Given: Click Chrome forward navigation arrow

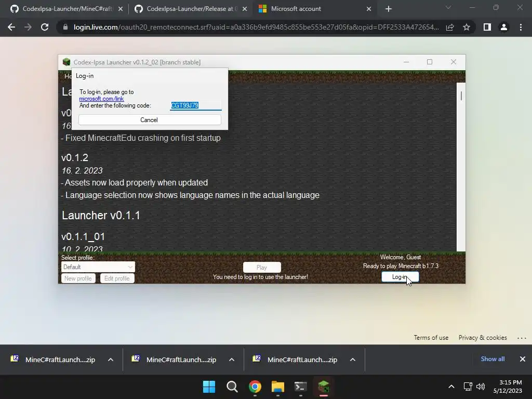Looking at the screenshot, I should point(28,27).
